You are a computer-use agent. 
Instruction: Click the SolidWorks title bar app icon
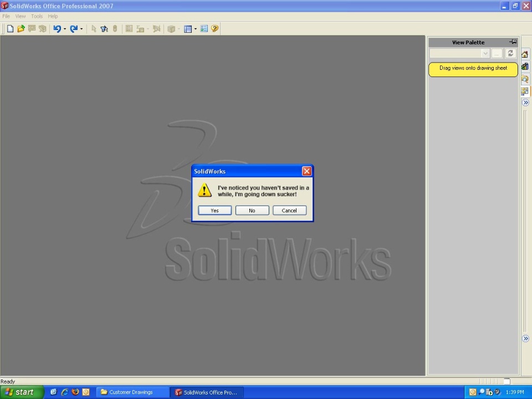pyautogui.click(x=4, y=6)
